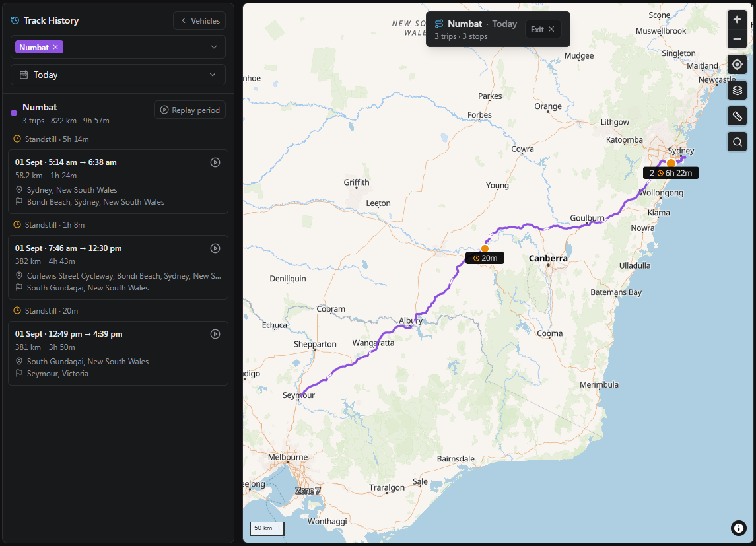The width and height of the screenshot is (756, 546).
Task: Open the Today date range dropdown
Action: tap(118, 75)
